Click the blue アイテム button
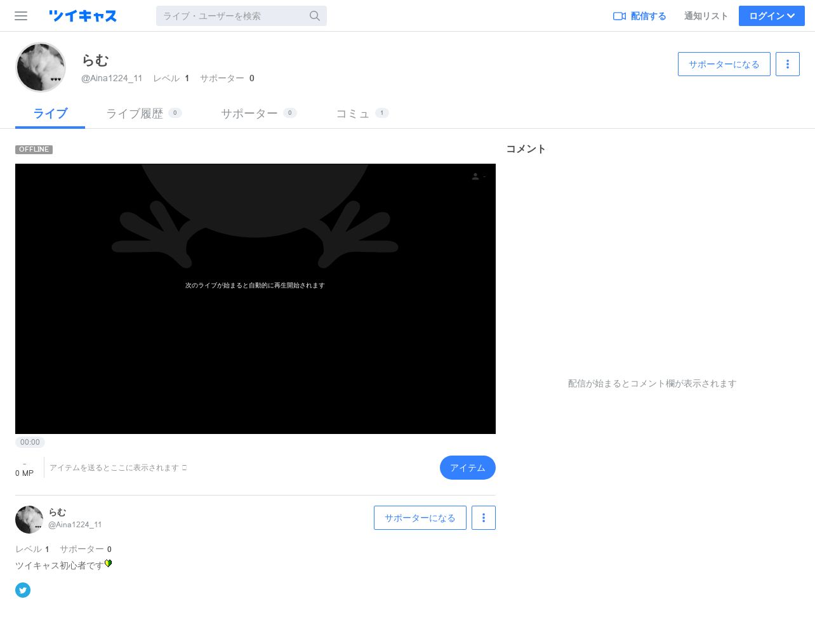 [468, 468]
